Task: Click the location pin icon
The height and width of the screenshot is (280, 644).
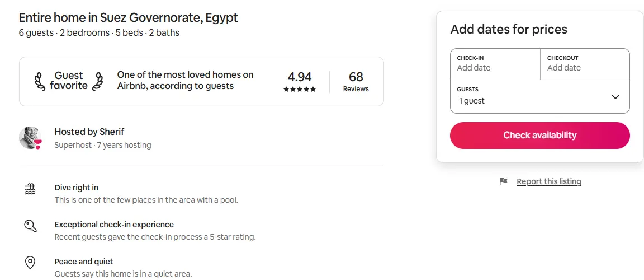Action: [30, 263]
